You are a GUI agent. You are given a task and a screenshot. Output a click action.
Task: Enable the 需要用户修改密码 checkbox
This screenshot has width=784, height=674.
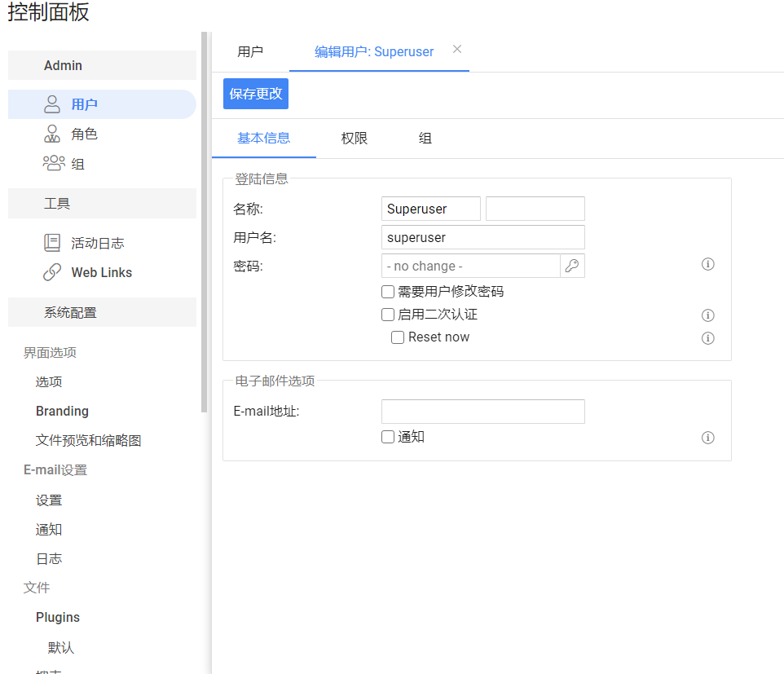388,292
